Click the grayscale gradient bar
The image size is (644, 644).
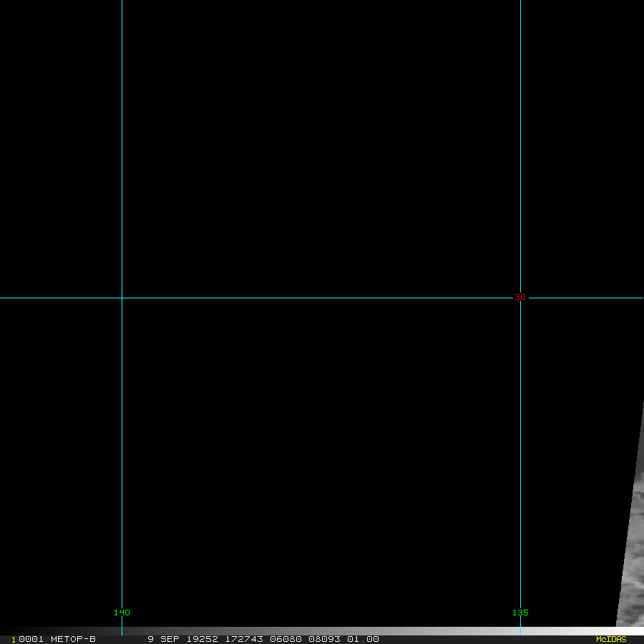click(x=322, y=631)
